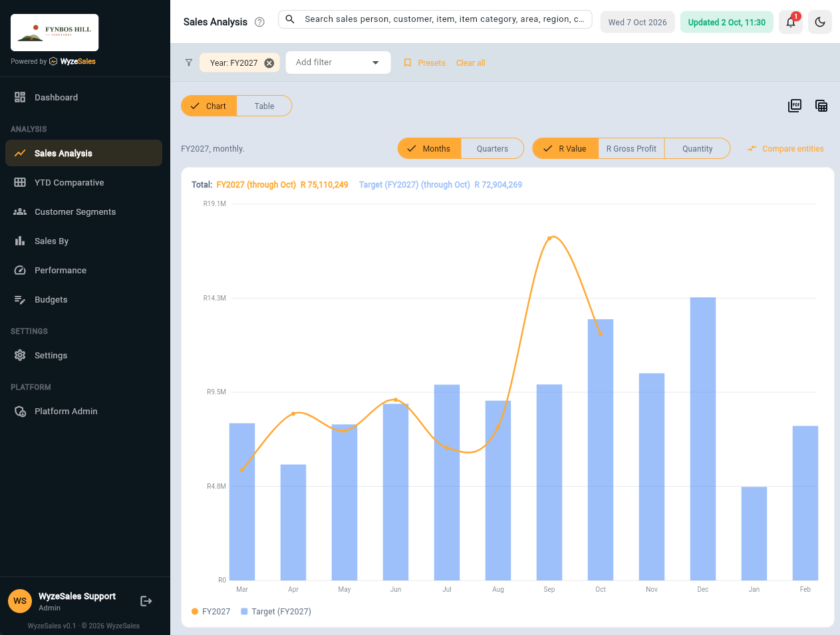Screen dimensions: 840x635
Task: Click the Mar target bar
Action: click(x=242, y=502)
